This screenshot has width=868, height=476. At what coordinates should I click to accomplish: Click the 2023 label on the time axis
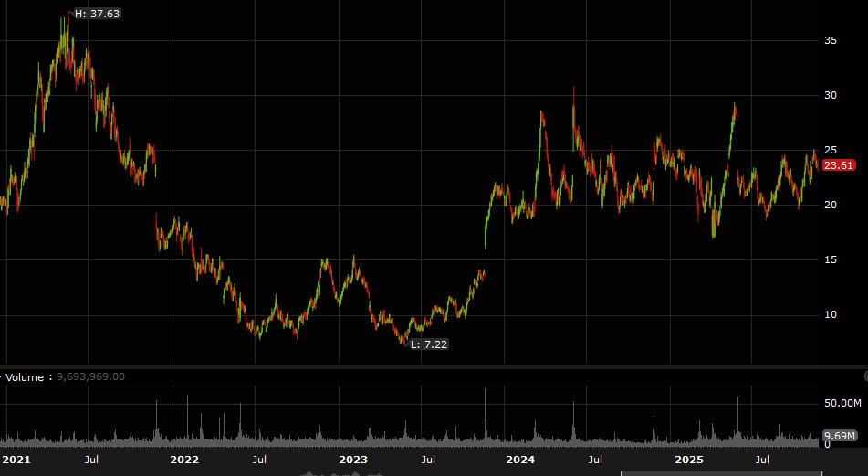pyautogui.click(x=353, y=460)
